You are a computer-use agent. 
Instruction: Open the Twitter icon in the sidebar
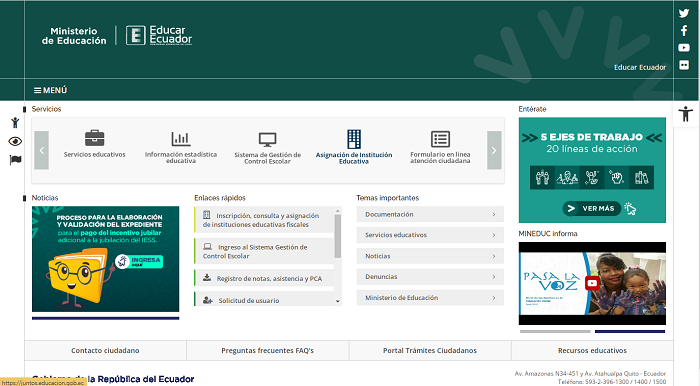click(683, 13)
